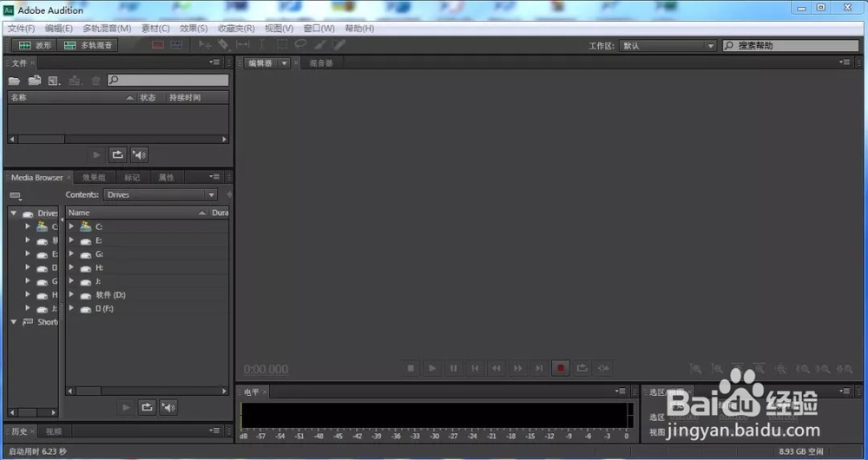Open the 编辑(E) menu
868x460 pixels.
(x=59, y=29)
